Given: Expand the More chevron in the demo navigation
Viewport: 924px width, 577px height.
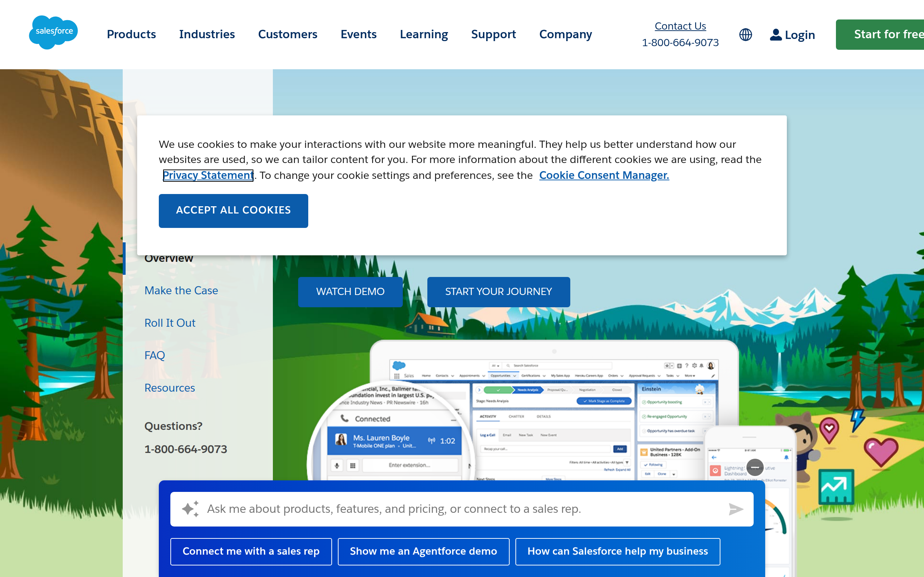Looking at the screenshot, I should pos(694,375).
